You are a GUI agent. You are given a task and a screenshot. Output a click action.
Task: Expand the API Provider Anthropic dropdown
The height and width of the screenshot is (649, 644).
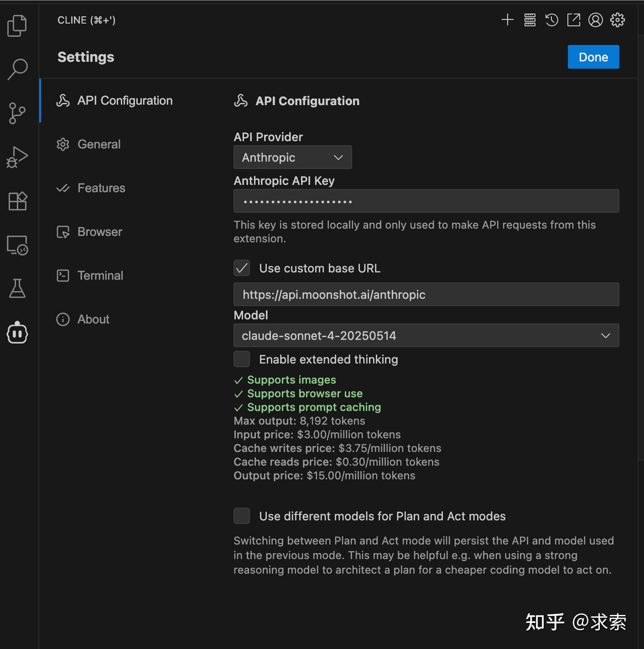pos(293,157)
